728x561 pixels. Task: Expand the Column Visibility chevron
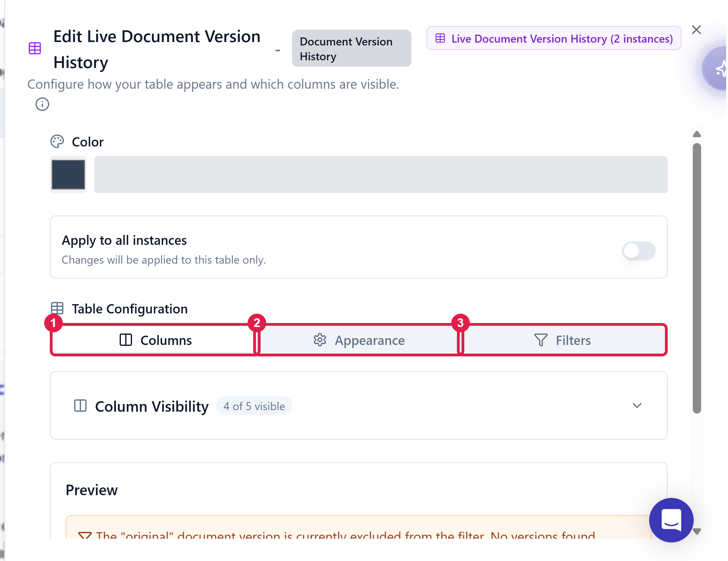click(x=637, y=405)
